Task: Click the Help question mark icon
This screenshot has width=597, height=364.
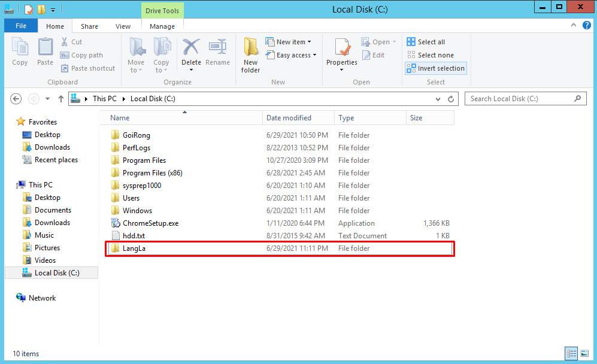Action: pos(587,26)
